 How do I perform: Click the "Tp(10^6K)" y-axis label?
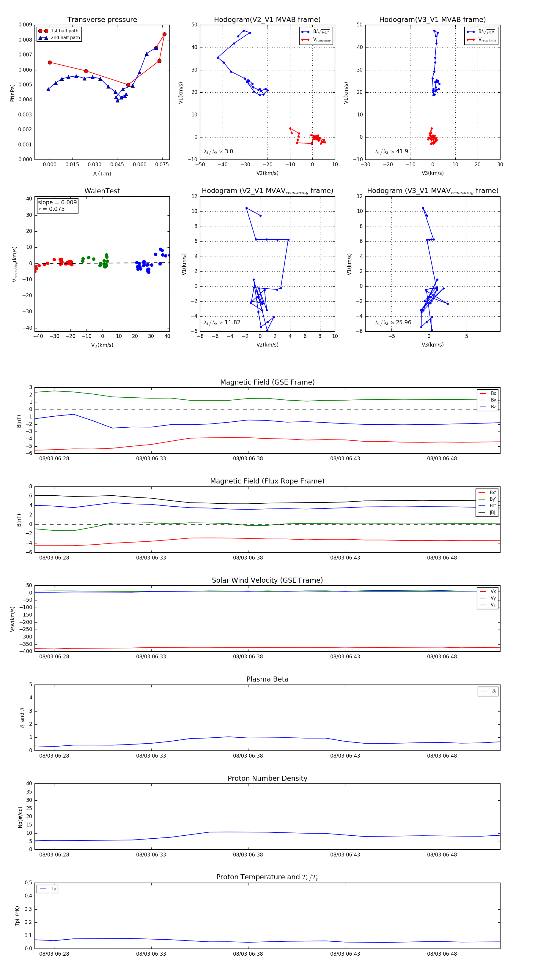click(17, 916)
